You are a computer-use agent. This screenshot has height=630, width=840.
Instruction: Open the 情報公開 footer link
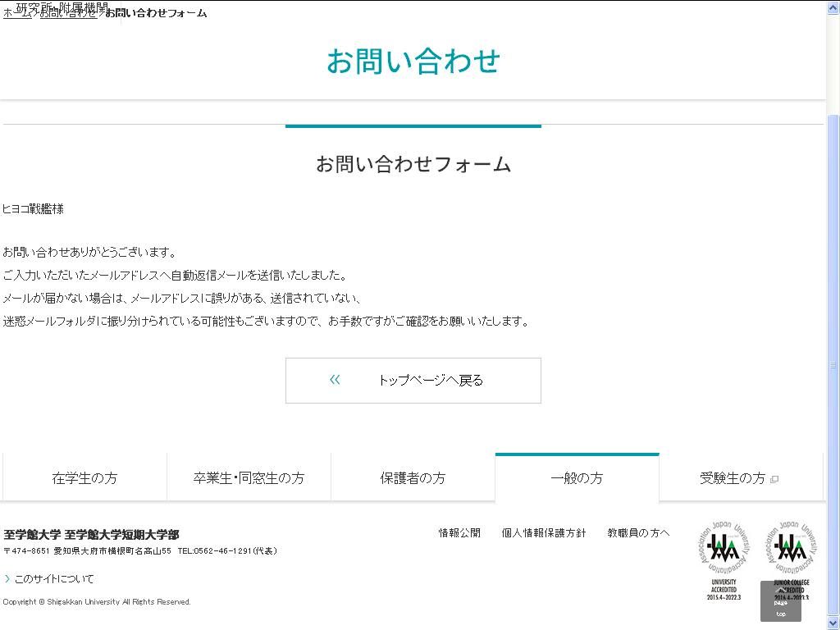(x=459, y=532)
